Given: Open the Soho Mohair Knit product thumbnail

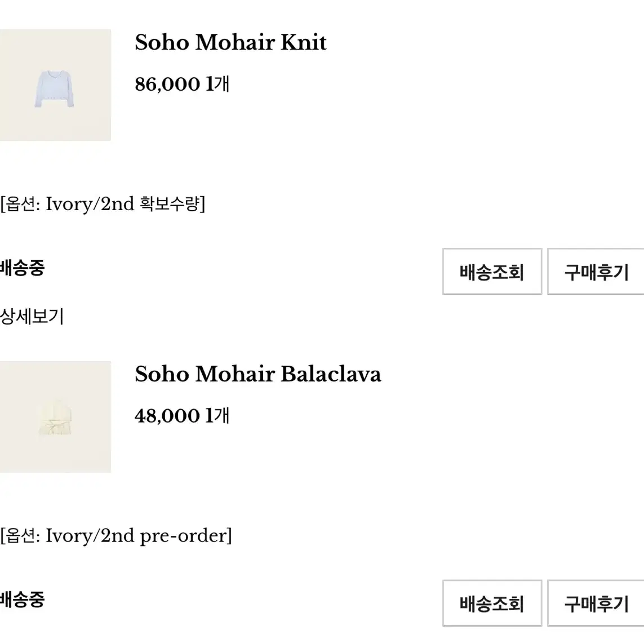Looking at the screenshot, I should pos(55,85).
